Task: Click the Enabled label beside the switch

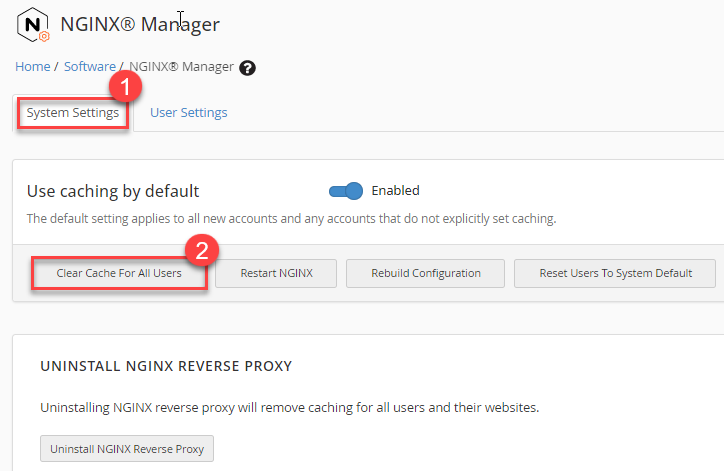Action: coord(395,191)
